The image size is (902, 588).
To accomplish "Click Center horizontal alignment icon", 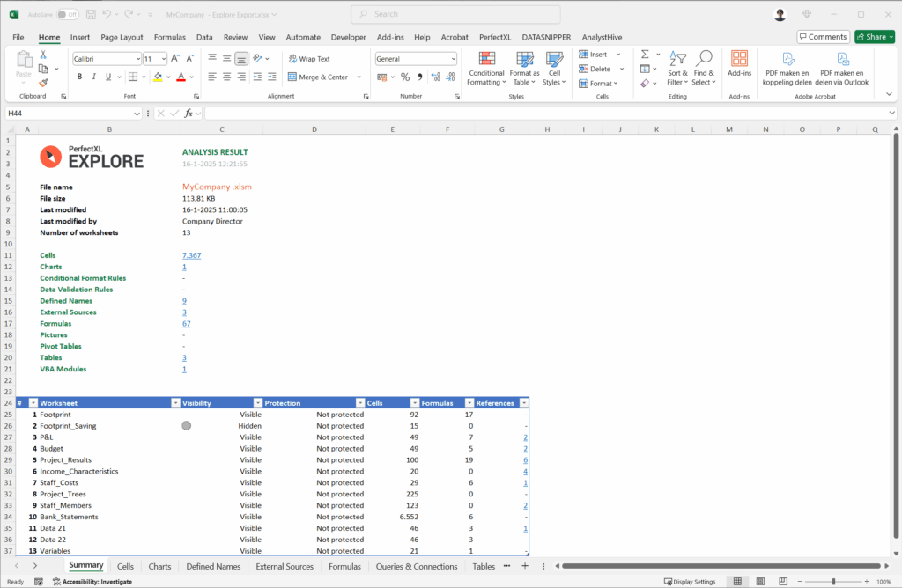I will click(226, 77).
